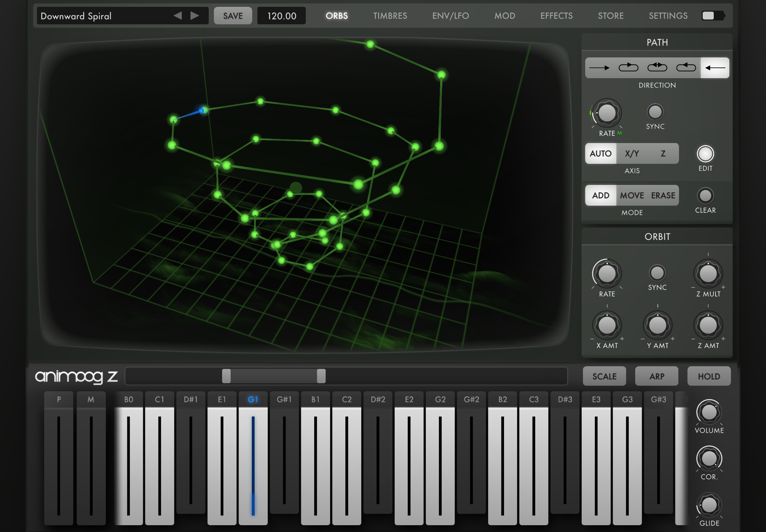Play the B1 key
Screen dimensions: 766x532
(315, 458)
